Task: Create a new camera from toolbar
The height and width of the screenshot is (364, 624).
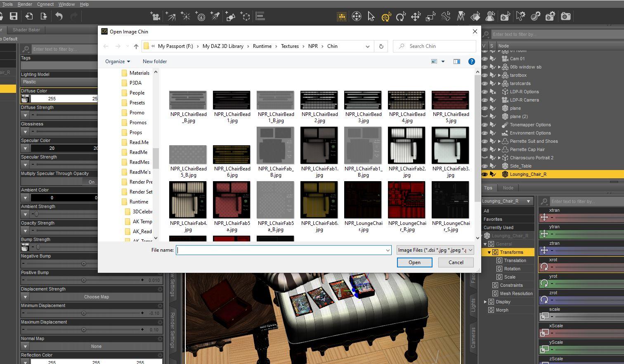Action: coord(155,17)
